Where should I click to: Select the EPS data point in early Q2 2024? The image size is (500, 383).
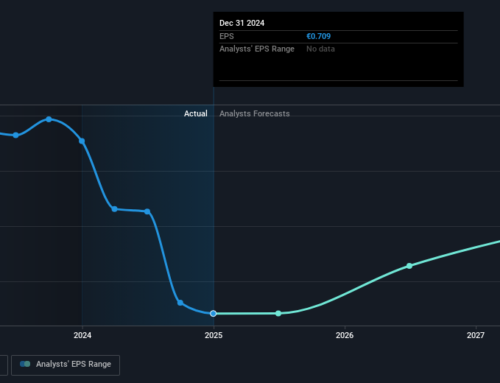pyautogui.click(x=114, y=209)
